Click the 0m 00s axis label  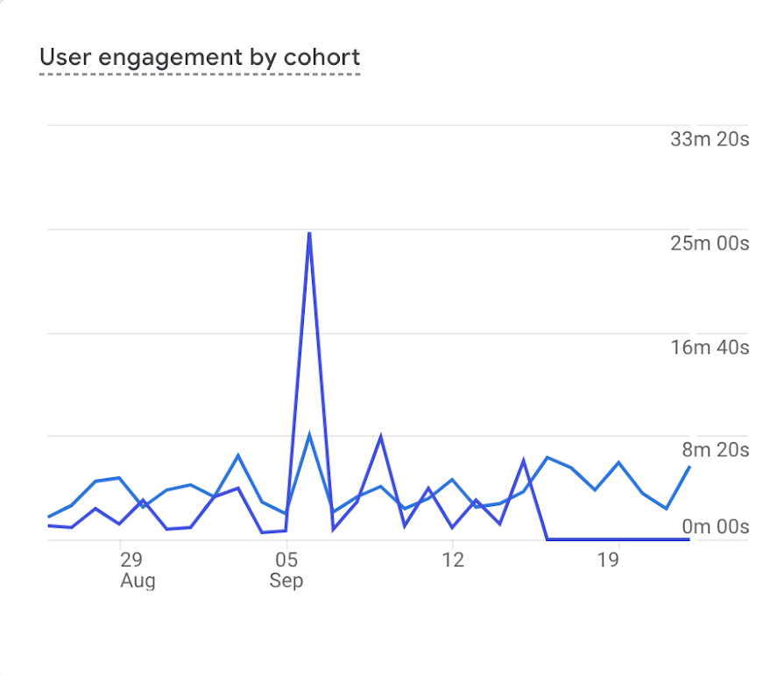click(x=715, y=526)
